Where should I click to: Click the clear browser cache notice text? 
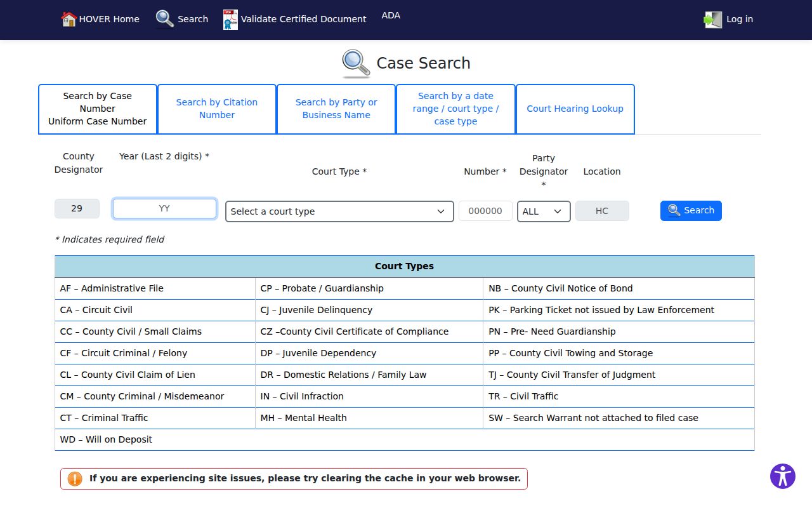(x=305, y=478)
